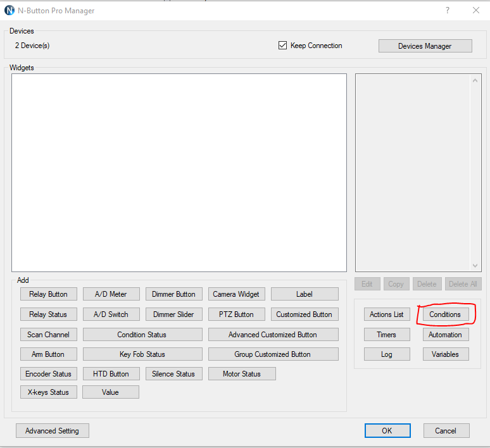Click inside the empty Widgets list area
This screenshot has height=448, width=490.
coord(179,173)
